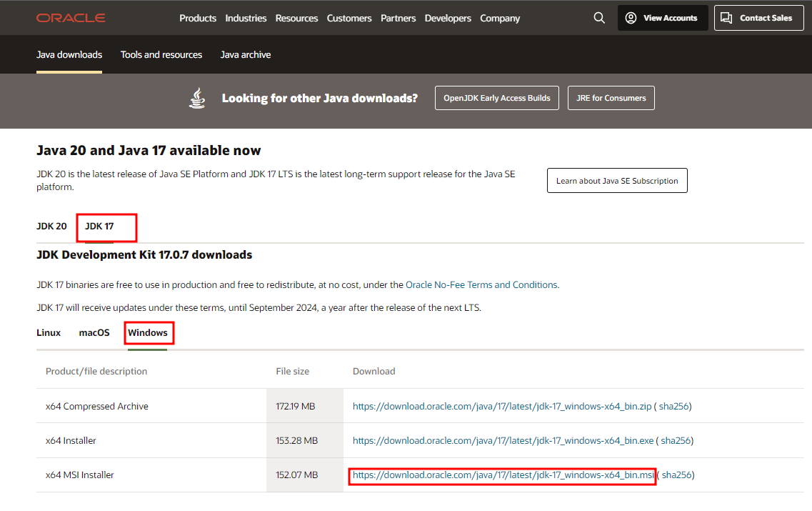Open the Resources menu
This screenshot has width=812, height=511.
pyautogui.click(x=296, y=18)
